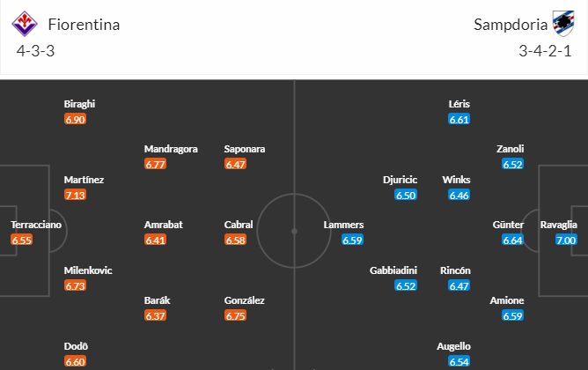Select Gabbiadini on the Sampdoria lineup

coord(393,270)
